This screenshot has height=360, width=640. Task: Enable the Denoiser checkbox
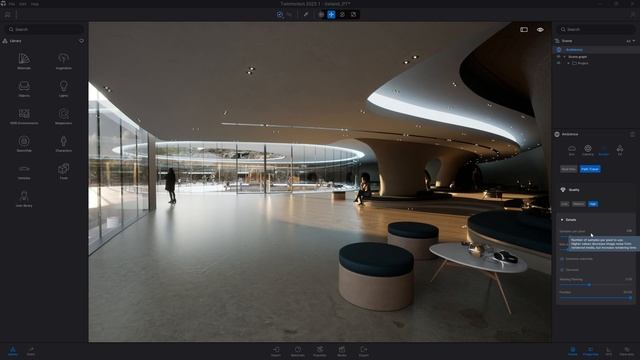[x=562, y=270]
